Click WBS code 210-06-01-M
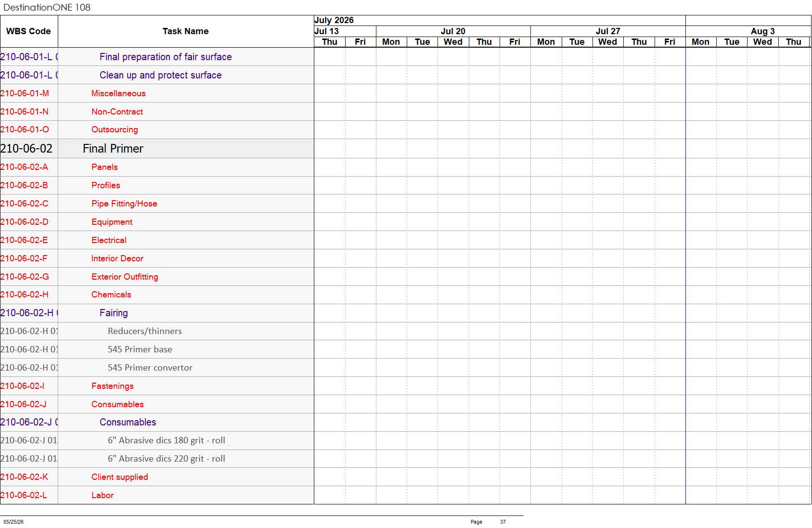Screen dimensions: 812x528 click(25, 93)
